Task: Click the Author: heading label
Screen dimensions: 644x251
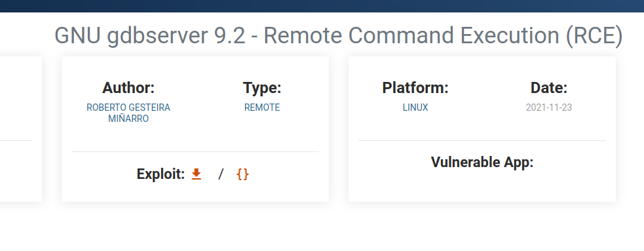Action: pos(128,88)
